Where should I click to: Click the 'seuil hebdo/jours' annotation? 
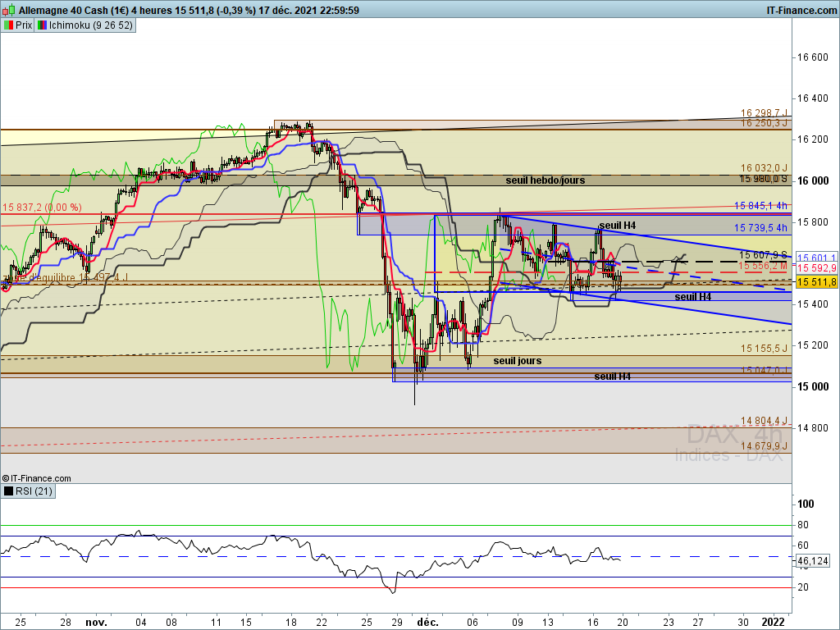click(x=546, y=180)
